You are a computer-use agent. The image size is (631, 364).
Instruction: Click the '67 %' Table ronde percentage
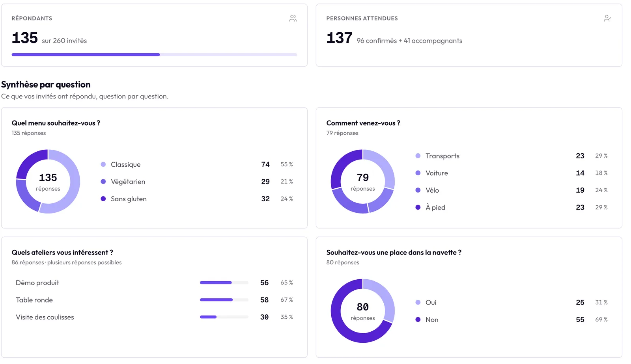[287, 300]
